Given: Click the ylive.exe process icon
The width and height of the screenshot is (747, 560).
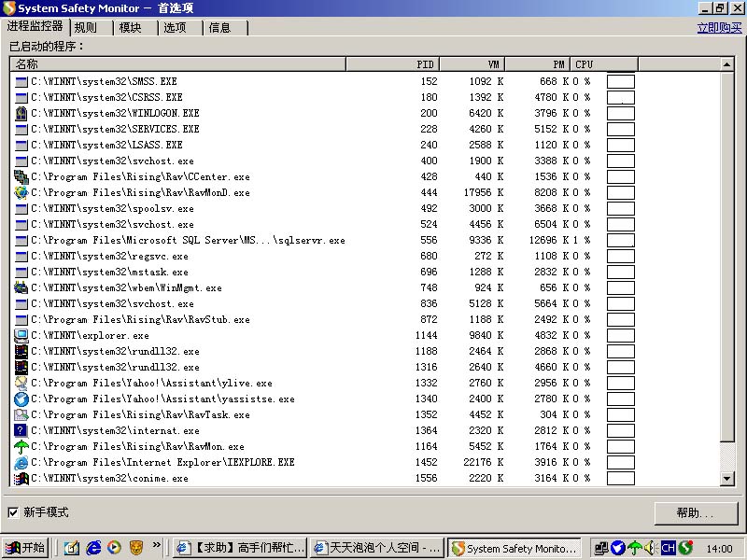Looking at the screenshot, I should 21,383.
